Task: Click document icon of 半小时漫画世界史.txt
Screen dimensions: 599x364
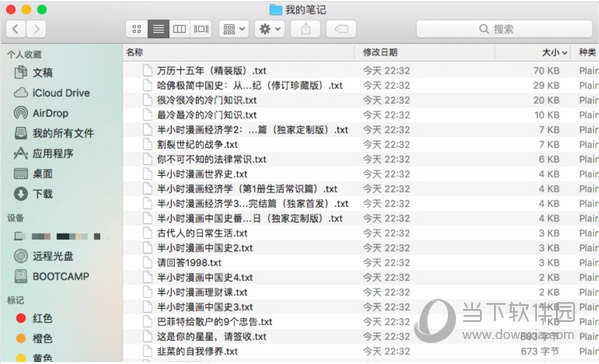Action: point(147,174)
